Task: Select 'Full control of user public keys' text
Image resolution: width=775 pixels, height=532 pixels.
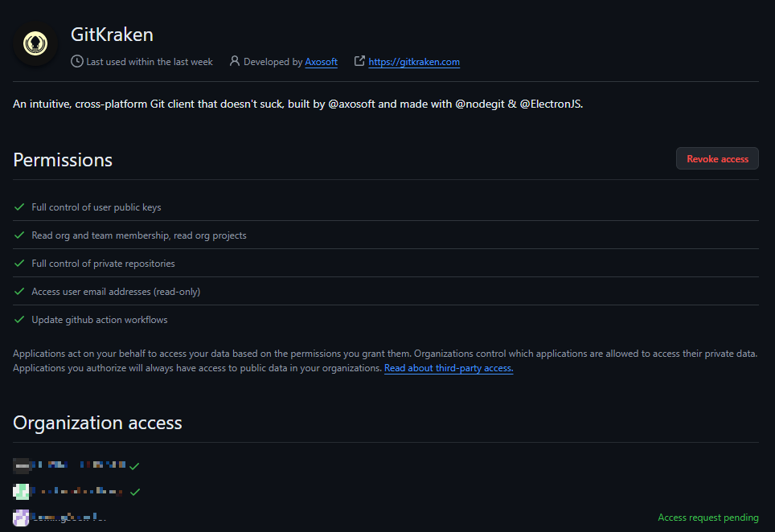Action: tap(96, 207)
